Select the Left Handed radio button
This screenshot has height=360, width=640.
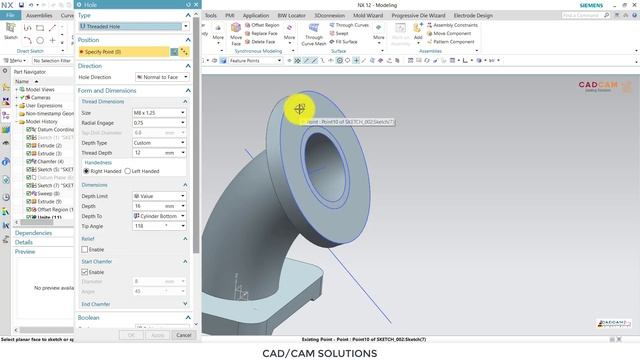point(127,171)
